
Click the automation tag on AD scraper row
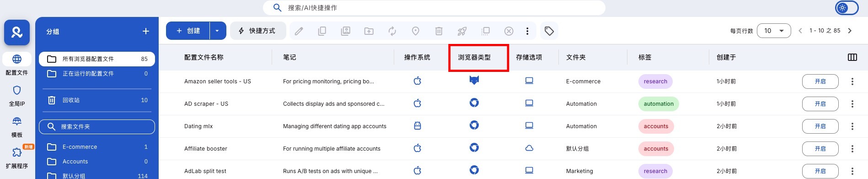pos(659,104)
